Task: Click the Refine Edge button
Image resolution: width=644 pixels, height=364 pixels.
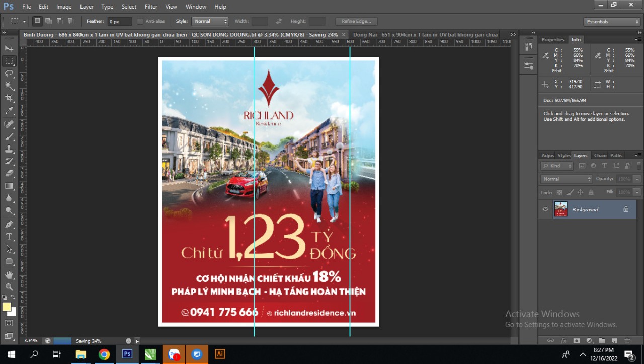Action: coord(356,21)
